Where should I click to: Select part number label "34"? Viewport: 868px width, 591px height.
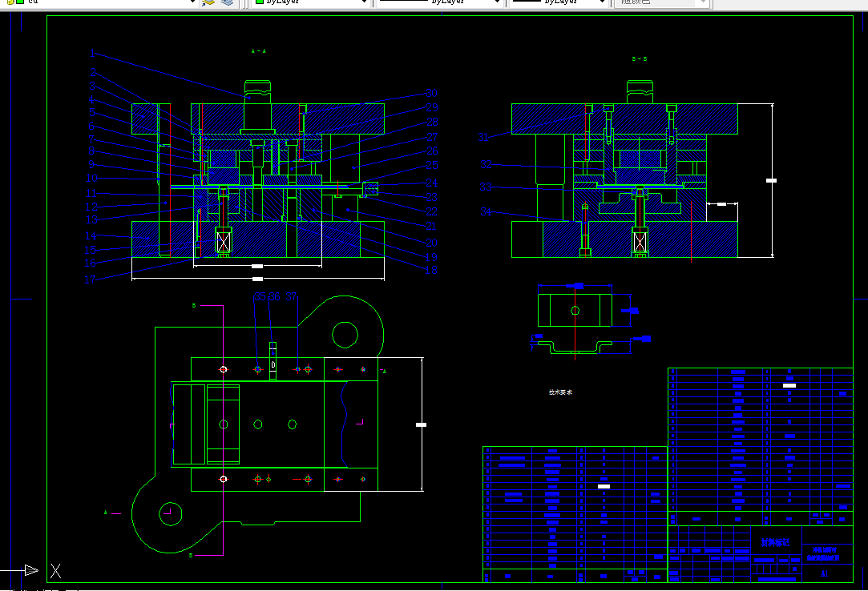pos(486,211)
